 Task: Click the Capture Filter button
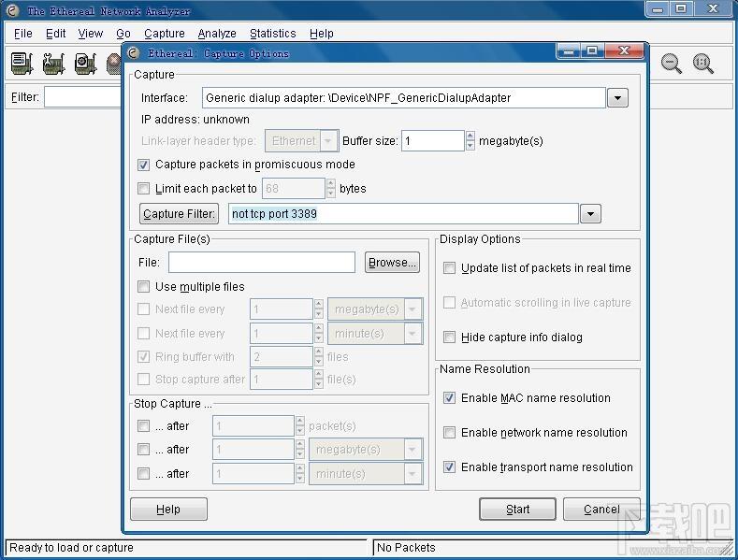(x=179, y=214)
